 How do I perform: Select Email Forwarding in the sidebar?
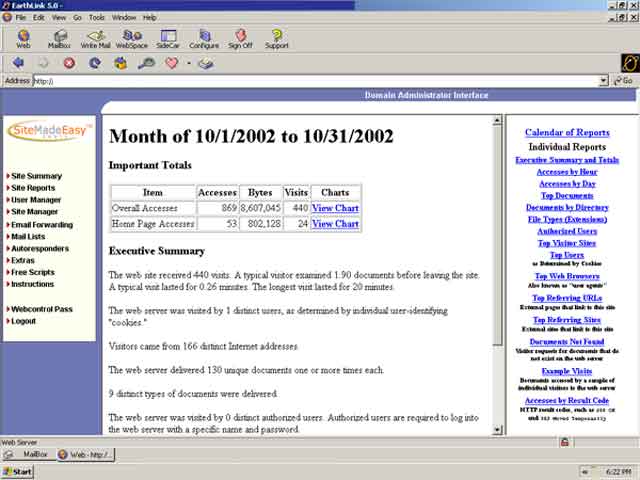(x=41, y=224)
